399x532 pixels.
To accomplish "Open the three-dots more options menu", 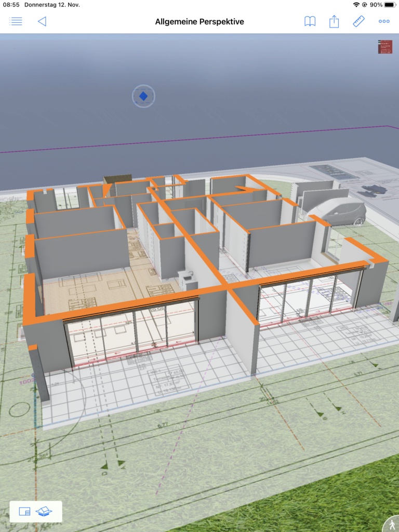I will coord(384,21).
